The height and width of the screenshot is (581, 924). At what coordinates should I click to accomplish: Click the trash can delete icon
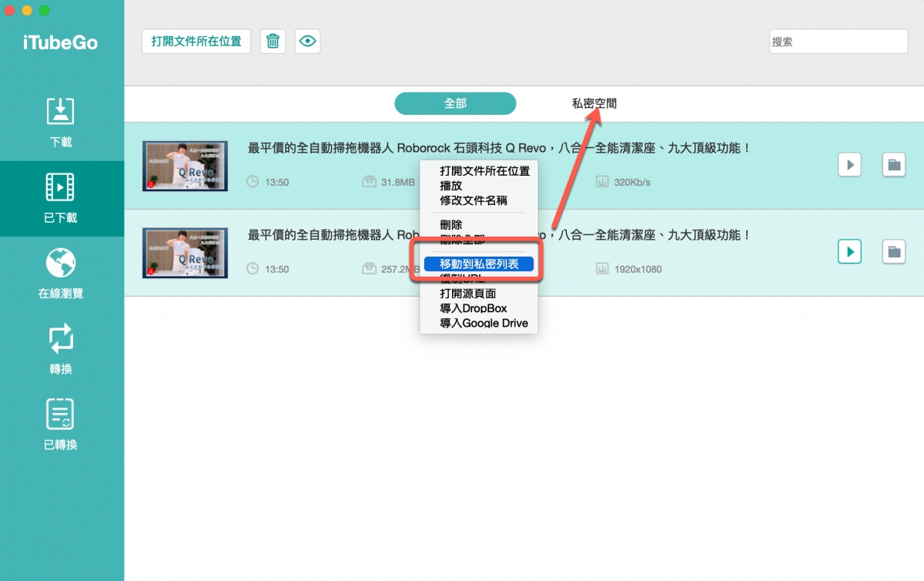coord(273,42)
